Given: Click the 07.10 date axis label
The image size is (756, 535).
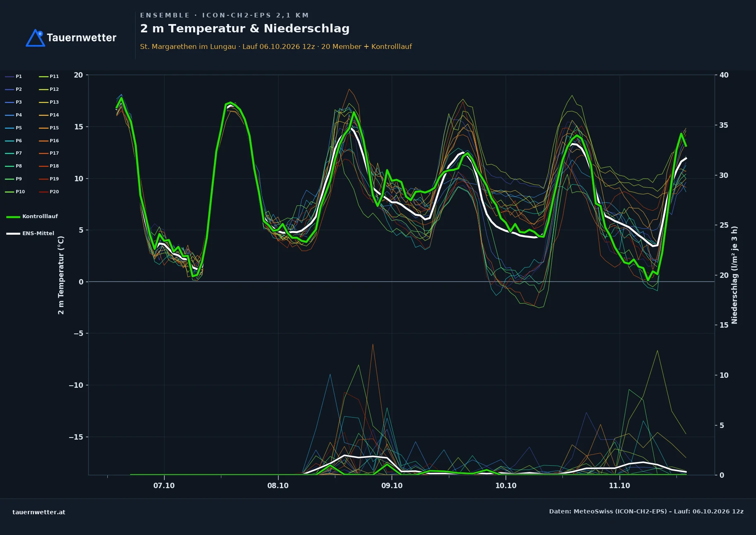Looking at the screenshot, I should (x=164, y=486).
